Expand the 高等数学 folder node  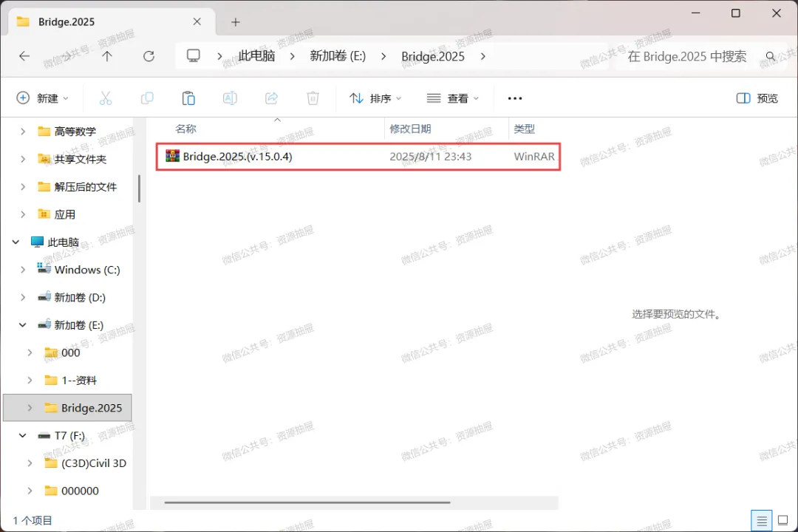23,132
